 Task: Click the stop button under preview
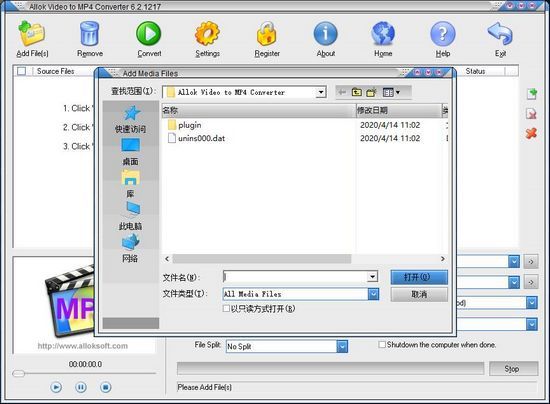click(106, 387)
